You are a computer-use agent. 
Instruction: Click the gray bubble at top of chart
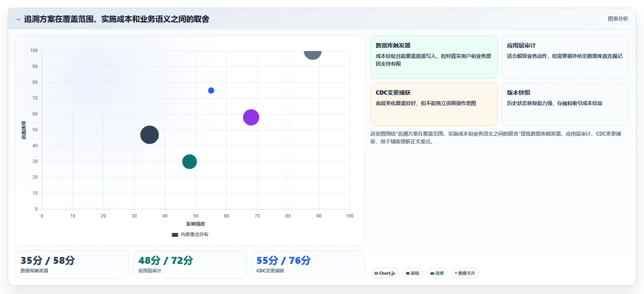(x=313, y=55)
